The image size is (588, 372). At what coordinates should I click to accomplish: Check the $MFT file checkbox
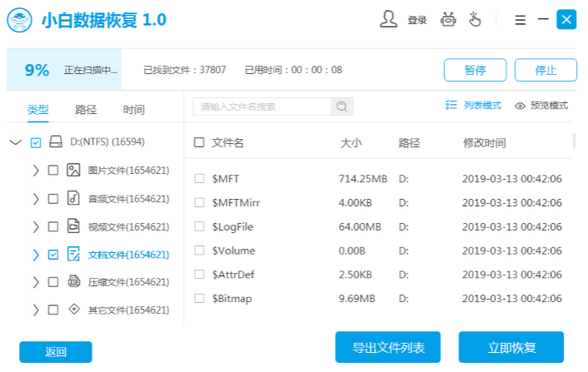coord(199,178)
